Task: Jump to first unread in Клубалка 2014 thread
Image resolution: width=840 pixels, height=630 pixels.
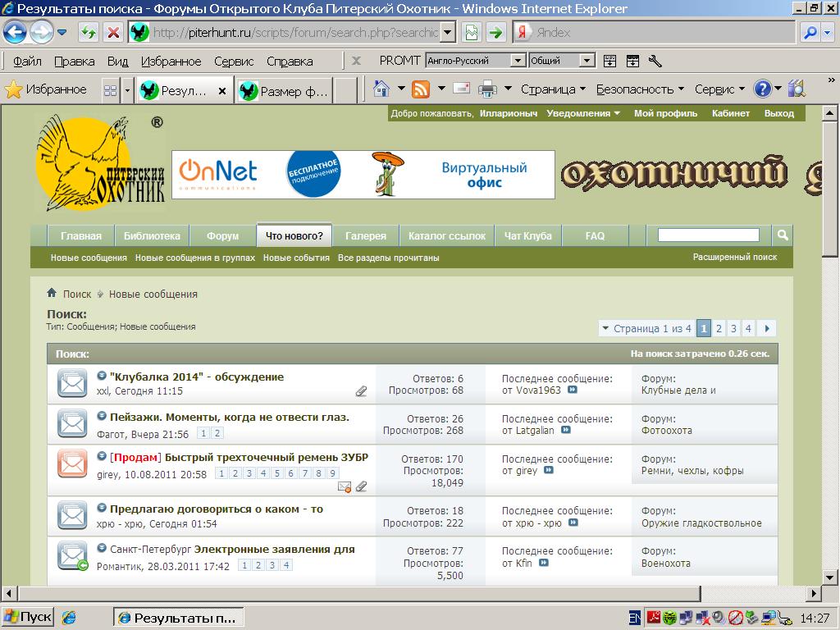Action: point(102,377)
